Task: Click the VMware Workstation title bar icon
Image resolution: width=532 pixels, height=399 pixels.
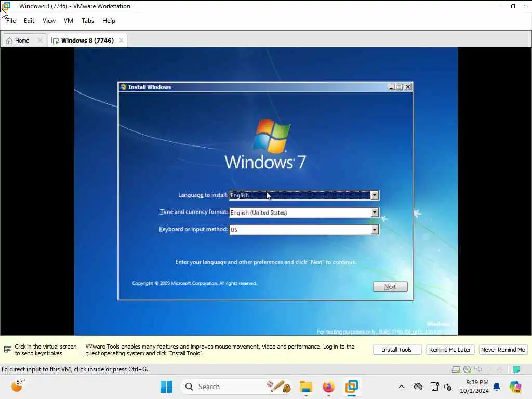Action: tap(6, 6)
